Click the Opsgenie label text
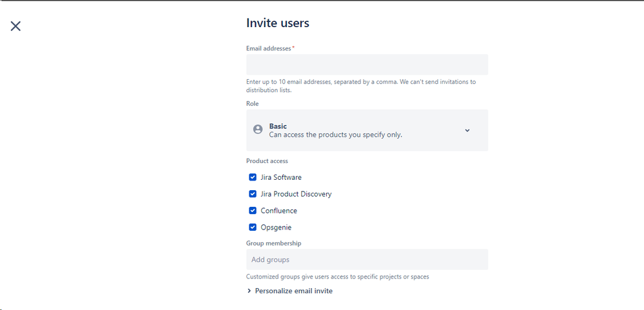Image resolution: width=644 pixels, height=310 pixels. (276, 227)
